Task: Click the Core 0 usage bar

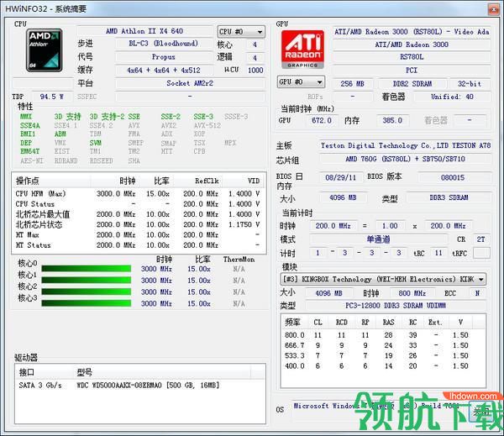Action: point(87,269)
